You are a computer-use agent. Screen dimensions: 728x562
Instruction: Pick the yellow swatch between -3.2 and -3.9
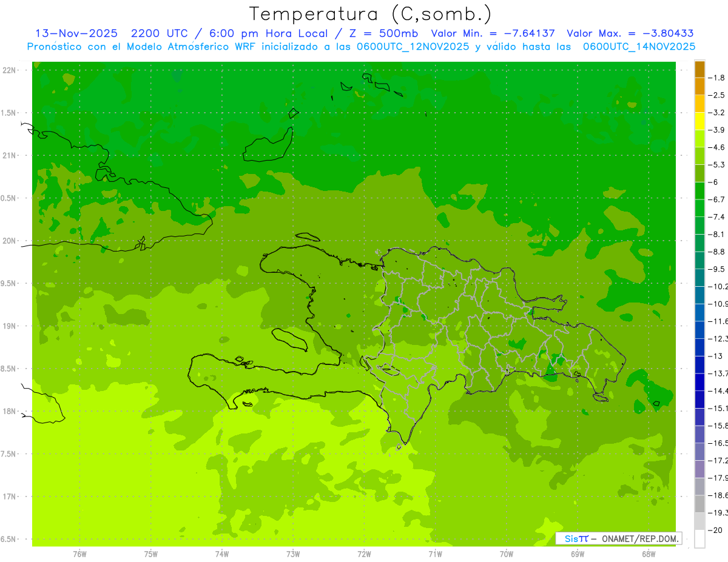point(699,121)
